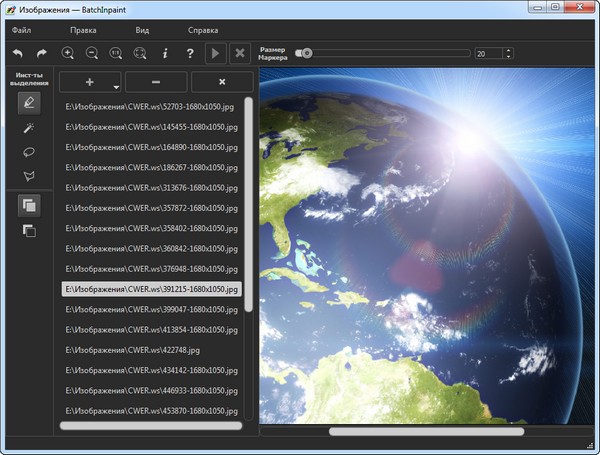600x455 pixels.
Task: Select the Marker selection tool
Action: pyautogui.click(x=29, y=101)
